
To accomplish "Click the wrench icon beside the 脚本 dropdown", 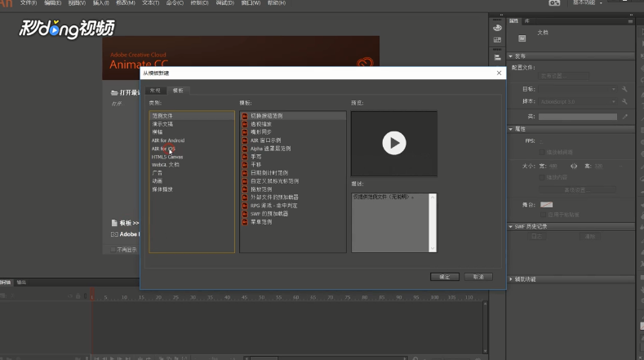I will tap(624, 101).
